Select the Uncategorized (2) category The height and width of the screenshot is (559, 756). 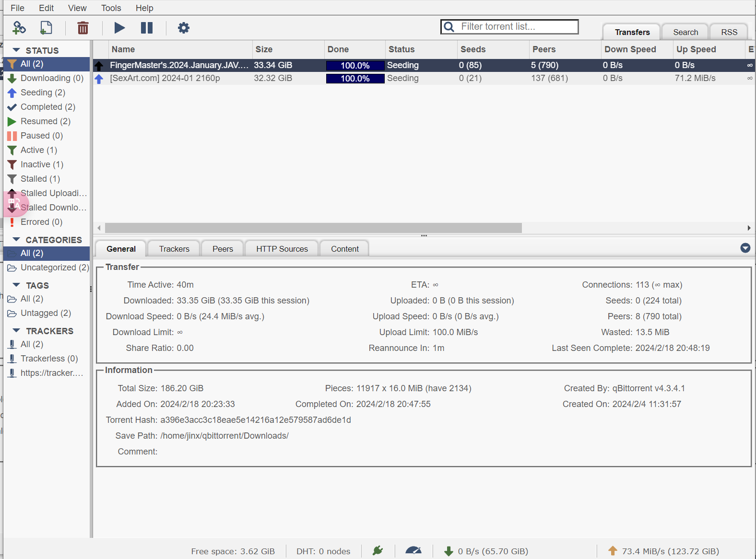point(54,268)
